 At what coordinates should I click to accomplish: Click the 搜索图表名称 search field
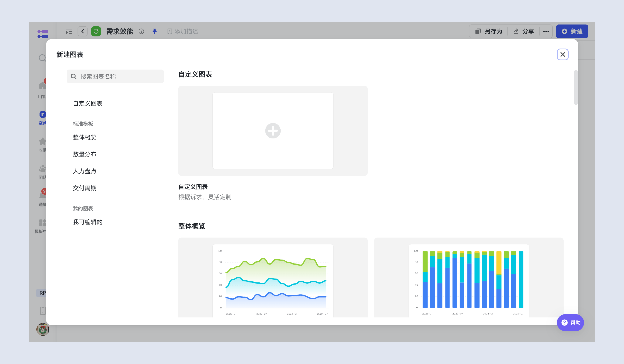click(x=115, y=77)
